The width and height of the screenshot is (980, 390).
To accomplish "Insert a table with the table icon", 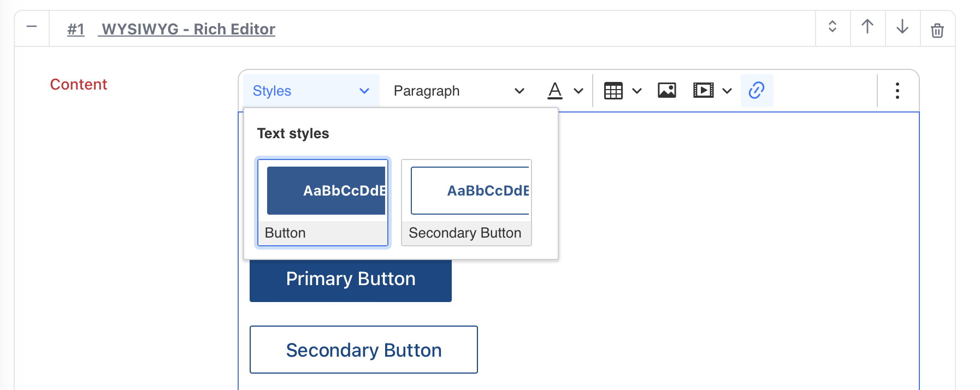I will click(x=613, y=91).
